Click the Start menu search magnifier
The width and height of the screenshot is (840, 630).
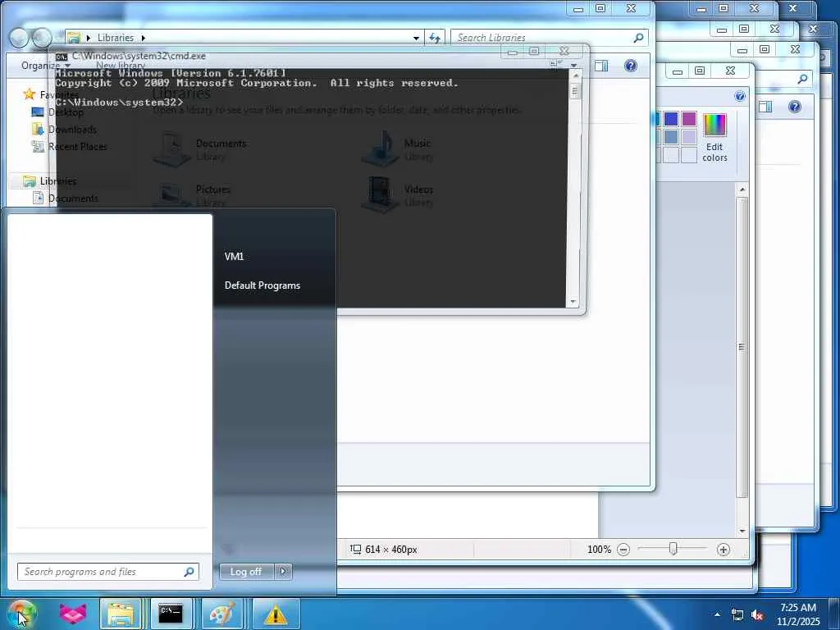(x=189, y=572)
